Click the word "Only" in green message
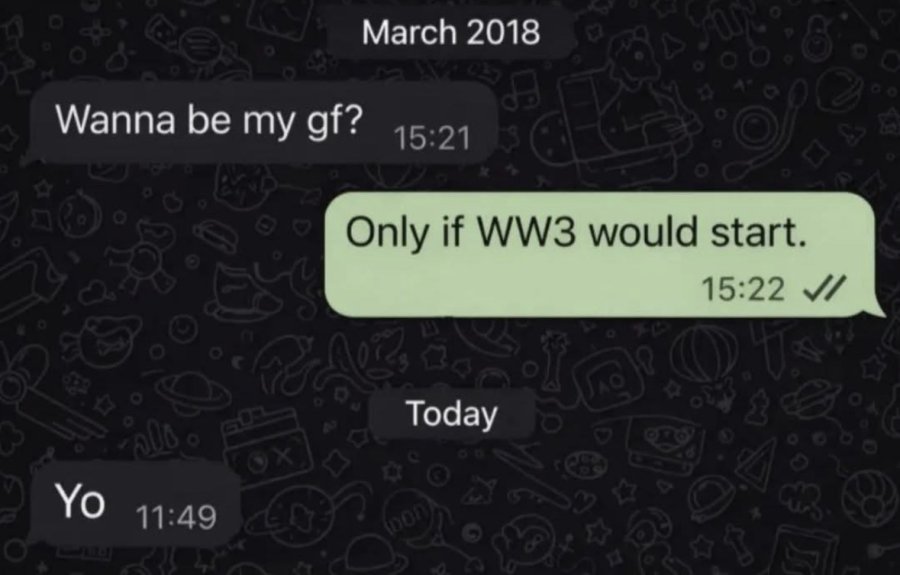The height and width of the screenshot is (575, 900). [x=387, y=234]
